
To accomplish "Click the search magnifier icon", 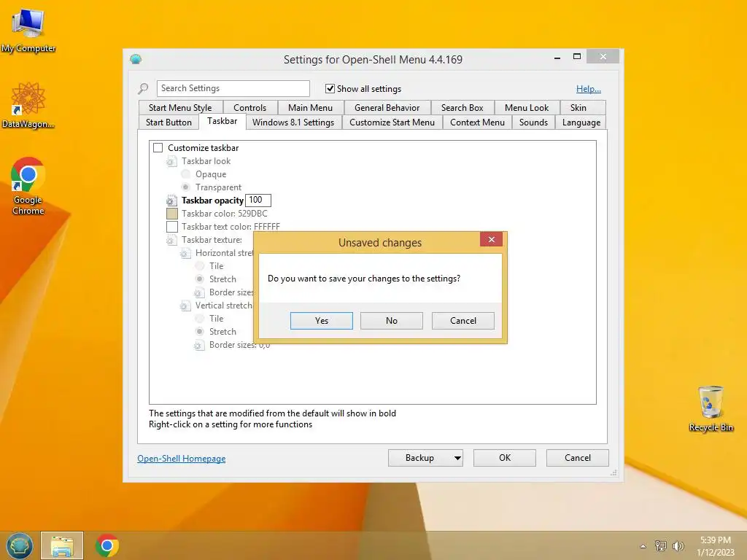I will [143, 88].
